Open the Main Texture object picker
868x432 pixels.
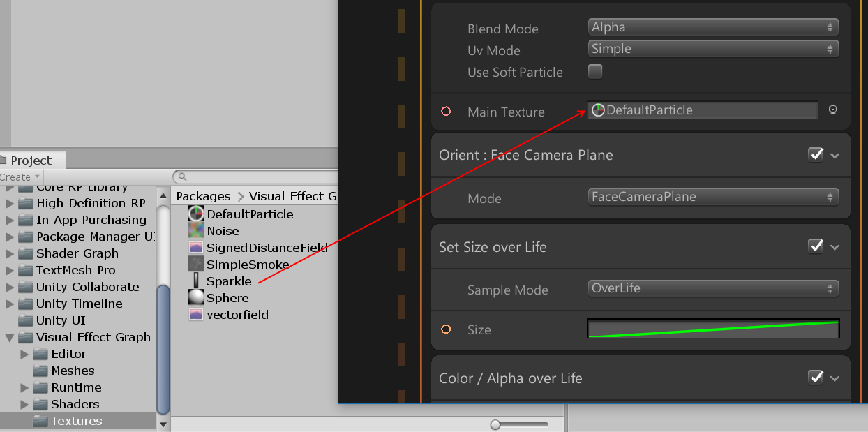coord(832,110)
